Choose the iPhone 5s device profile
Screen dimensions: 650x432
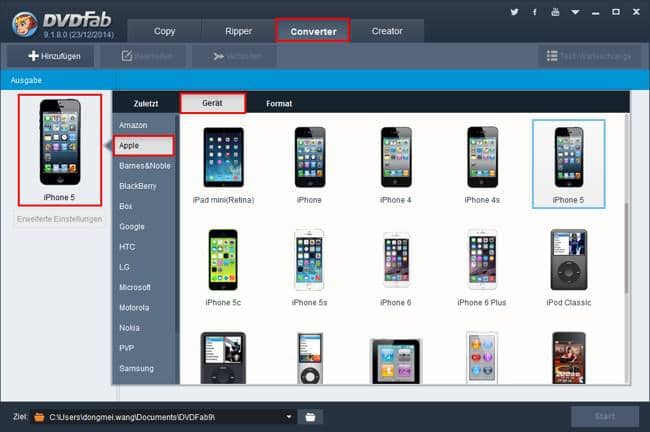309,267
